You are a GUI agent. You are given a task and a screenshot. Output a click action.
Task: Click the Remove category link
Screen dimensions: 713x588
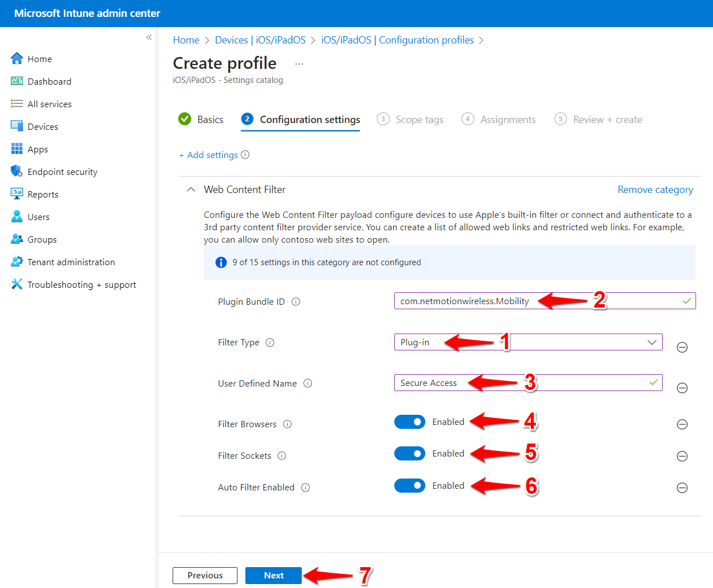tap(655, 190)
